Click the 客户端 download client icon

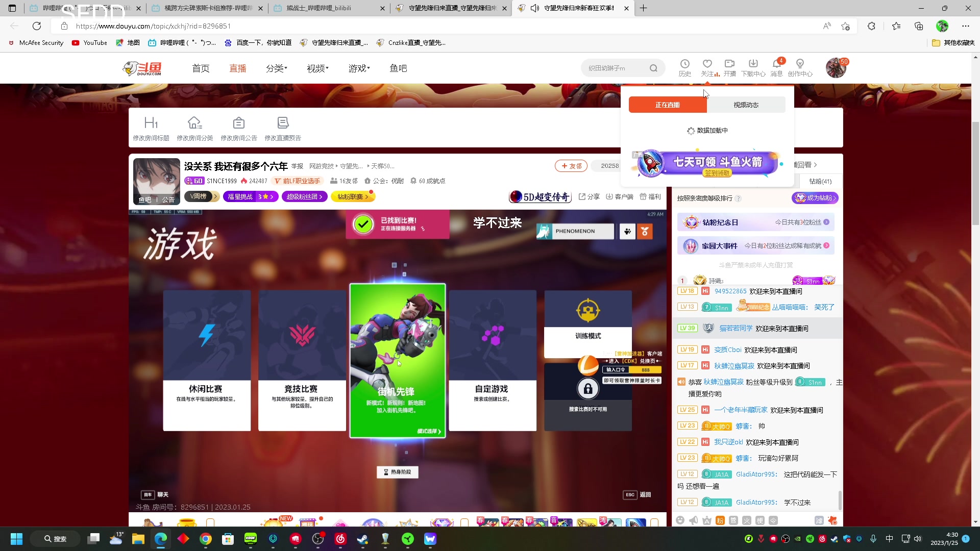619,196
